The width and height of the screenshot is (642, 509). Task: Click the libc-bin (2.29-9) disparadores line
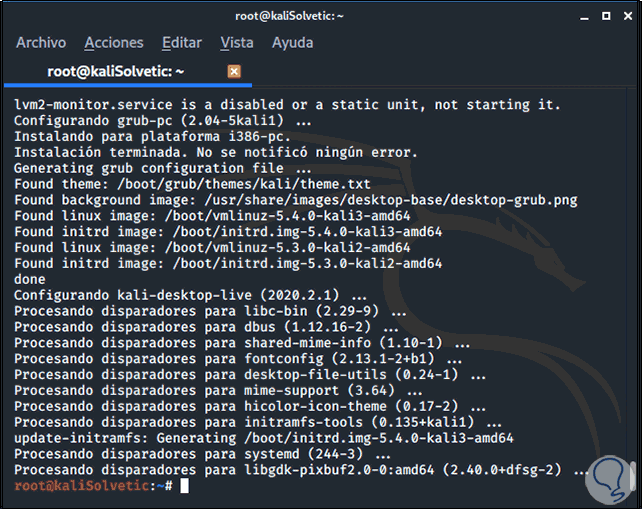pos(210,311)
